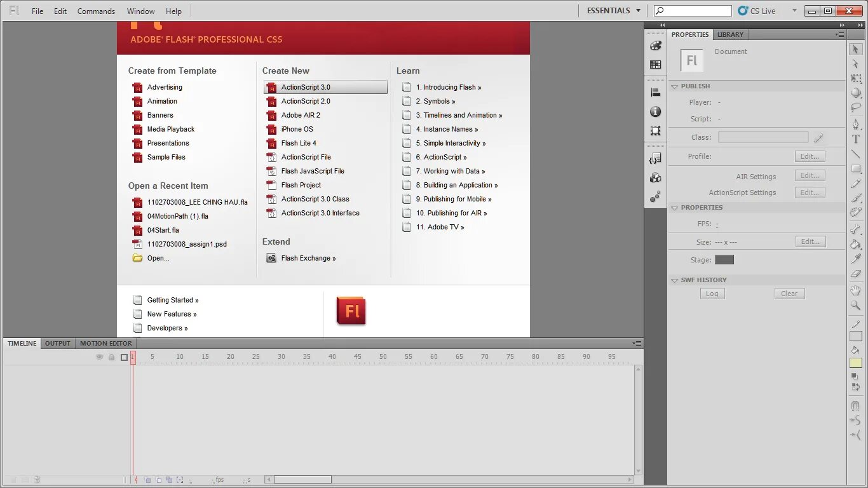Image resolution: width=868 pixels, height=488 pixels.
Task: Select the 3D Rotation tool
Action: (856, 93)
